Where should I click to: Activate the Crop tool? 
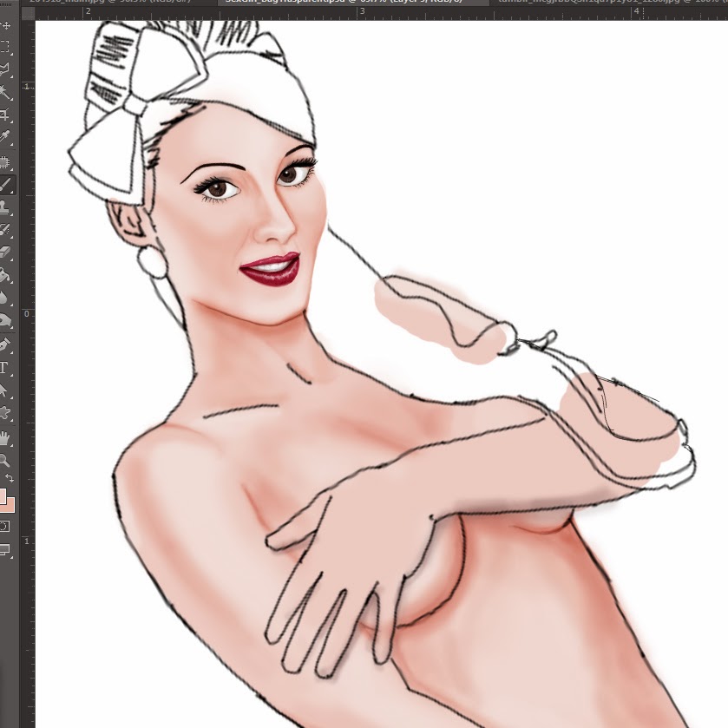(x=6, y=115)
